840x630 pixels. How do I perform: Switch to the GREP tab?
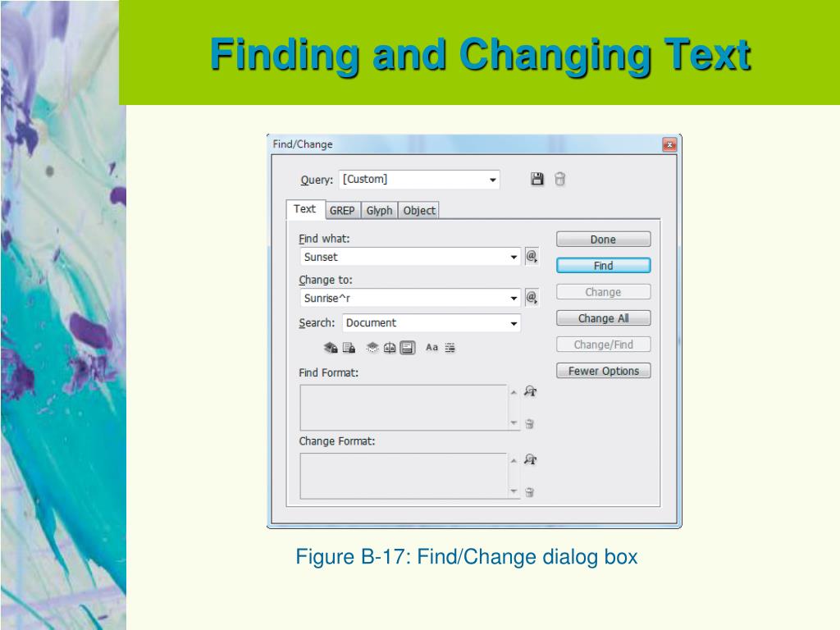pyautogui.click(x=342, y=211)
